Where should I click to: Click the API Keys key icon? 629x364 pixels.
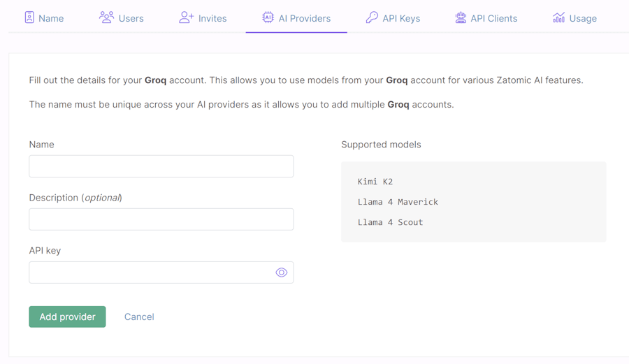click(x=372, y=17)
